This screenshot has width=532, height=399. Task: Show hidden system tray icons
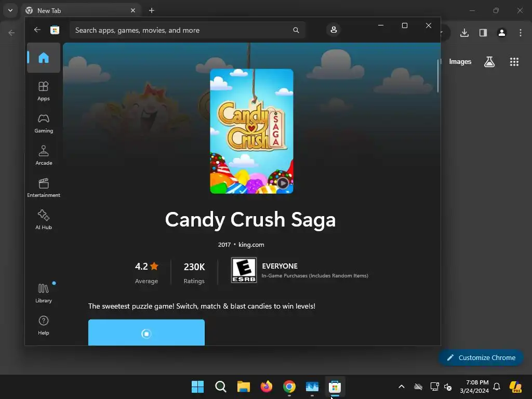[x=402, y=387]
